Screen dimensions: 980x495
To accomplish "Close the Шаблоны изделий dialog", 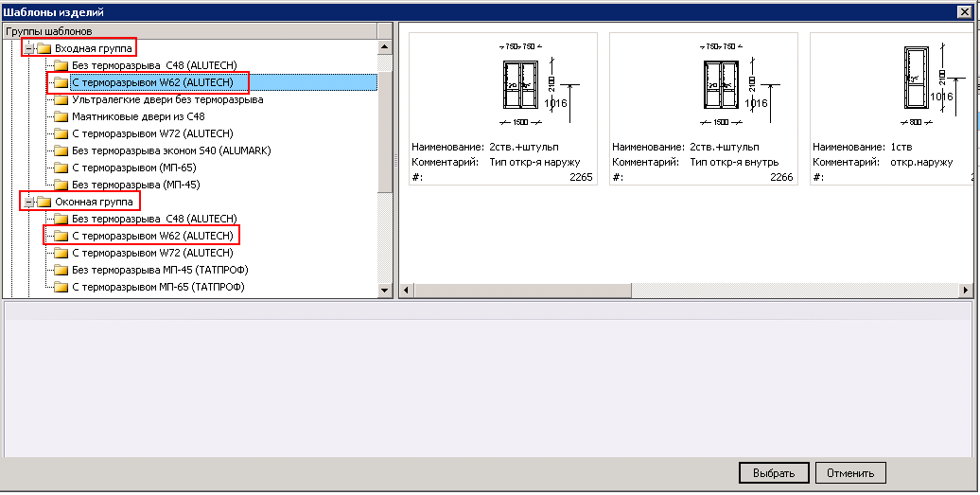I will coord(966,11).
